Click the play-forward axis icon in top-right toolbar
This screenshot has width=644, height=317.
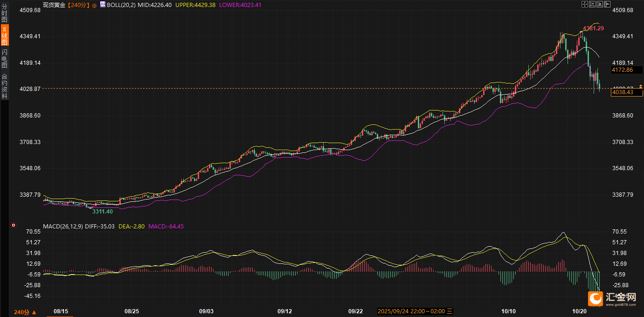[x=600, y=4]
